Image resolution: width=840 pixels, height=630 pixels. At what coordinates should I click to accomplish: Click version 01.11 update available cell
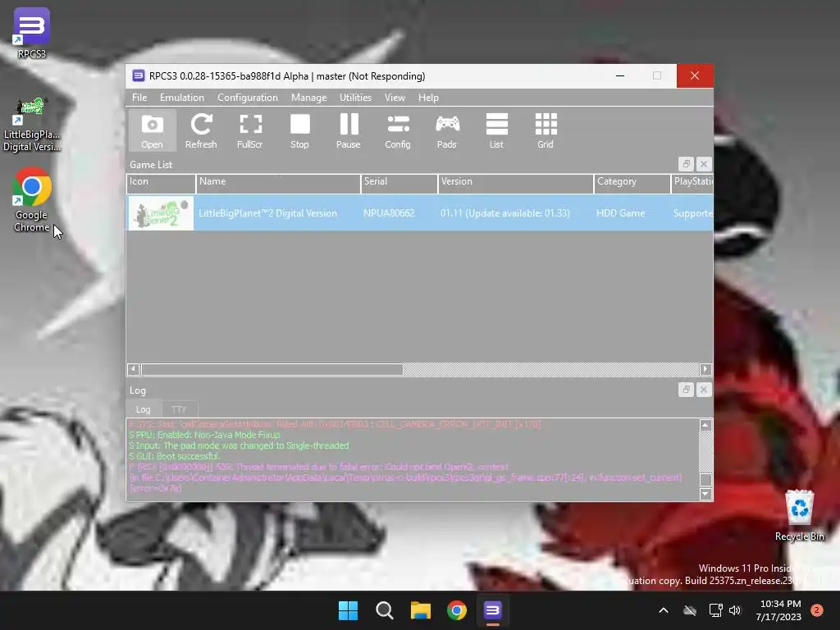505,213
